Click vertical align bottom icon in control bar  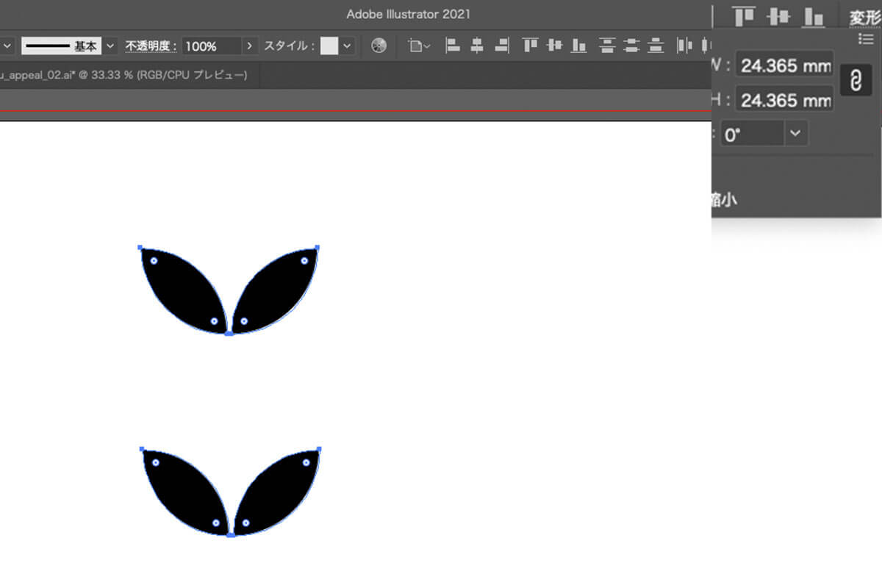point(579,46)
